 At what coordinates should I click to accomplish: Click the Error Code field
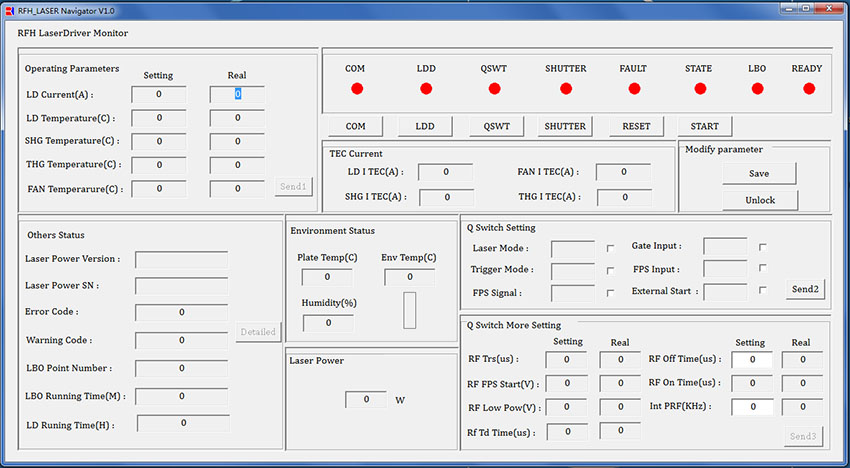[182, 312]
